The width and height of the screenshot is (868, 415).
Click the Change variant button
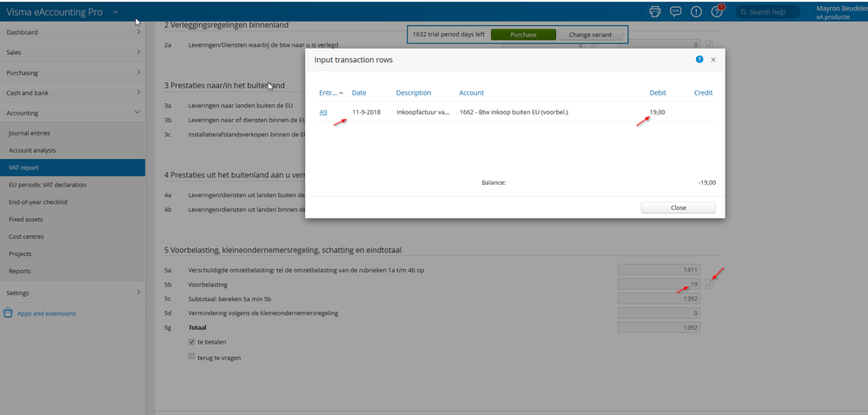[590, 35]
